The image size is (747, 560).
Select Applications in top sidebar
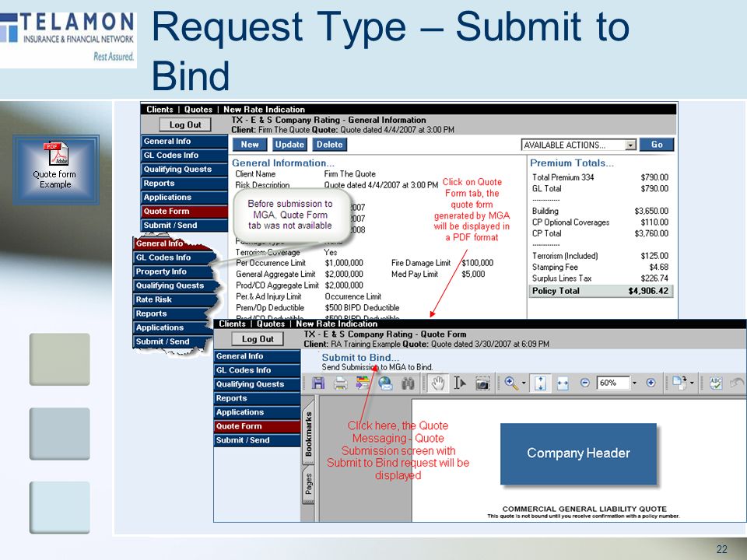point(184,197)
